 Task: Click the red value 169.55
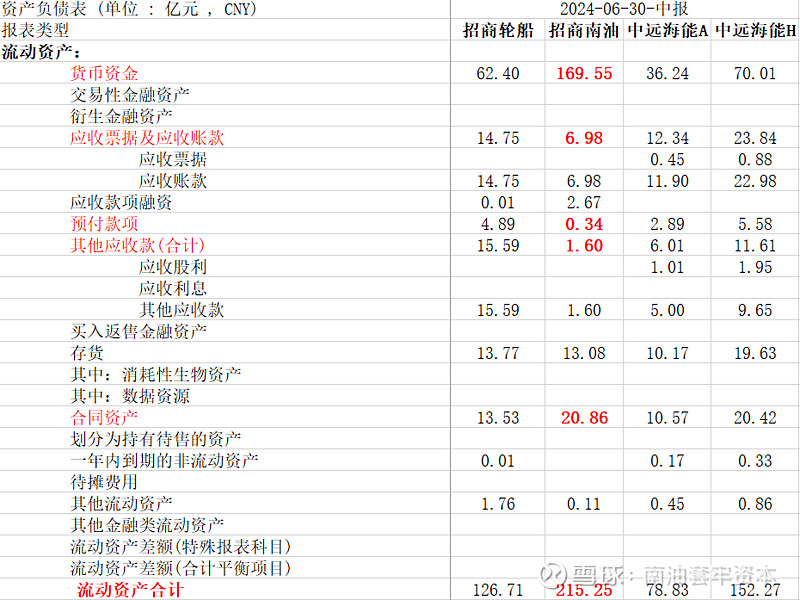click(x=584, y=73)
